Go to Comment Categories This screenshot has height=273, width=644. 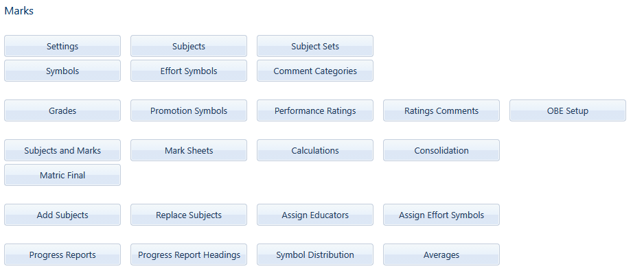(315, 71)
